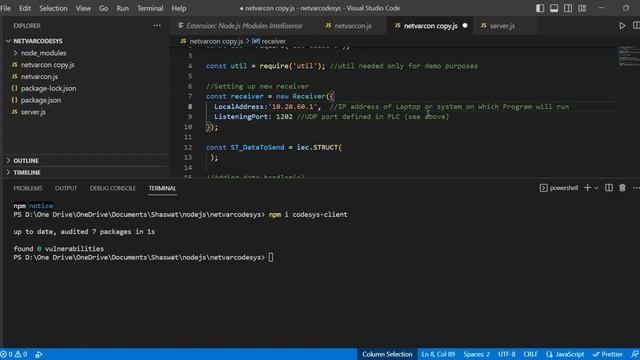Switch to OUTPUT panel tab
This screenshot has width=640, height=360.
pyautogui.click(x=66, y=188)
